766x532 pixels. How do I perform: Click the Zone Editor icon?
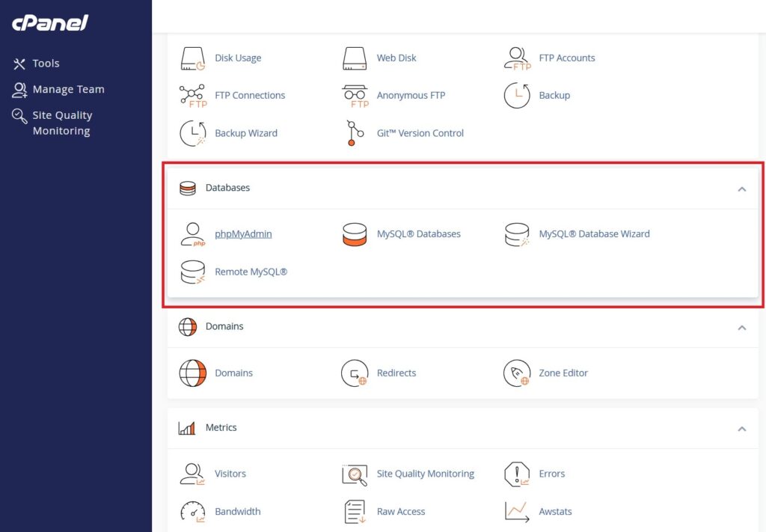point(517,373)
